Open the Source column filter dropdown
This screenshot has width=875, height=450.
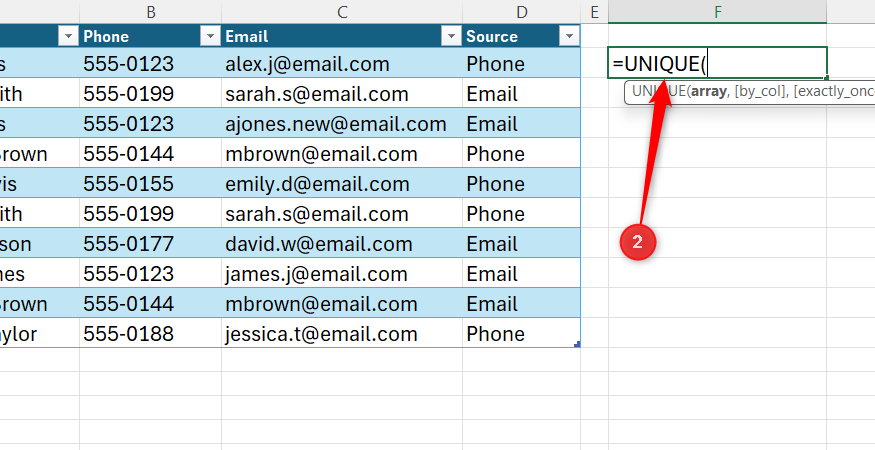tap(569, 36)
